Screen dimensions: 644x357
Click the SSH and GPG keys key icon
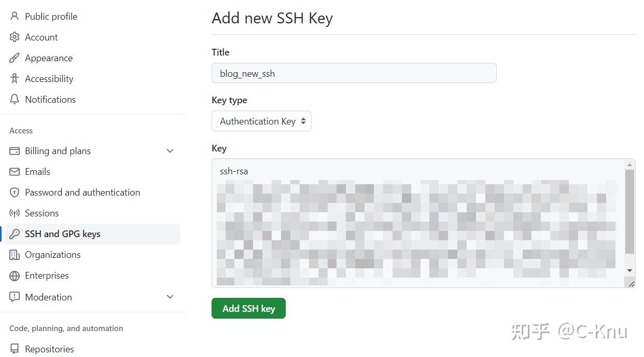pos(15,234)
